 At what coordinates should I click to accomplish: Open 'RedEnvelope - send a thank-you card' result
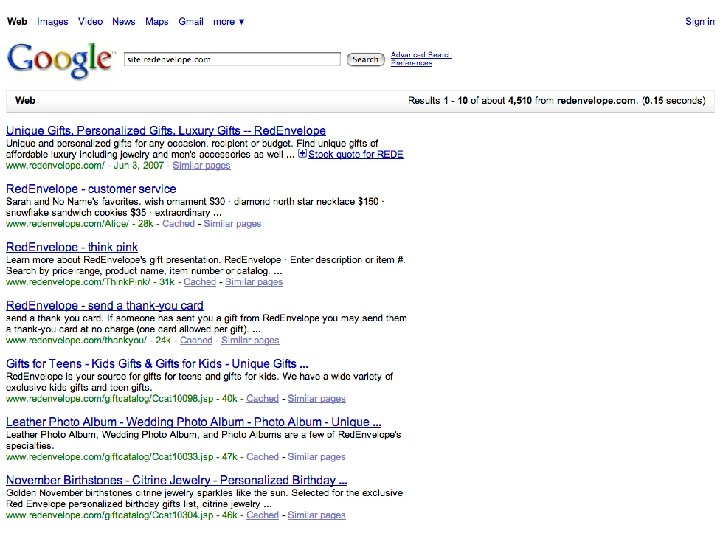105,305
